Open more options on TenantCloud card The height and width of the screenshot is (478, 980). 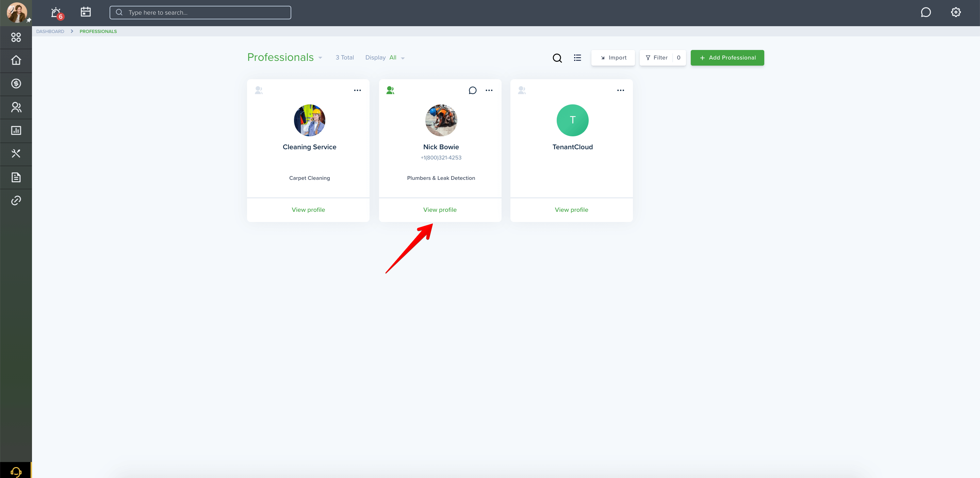(620, 90)
